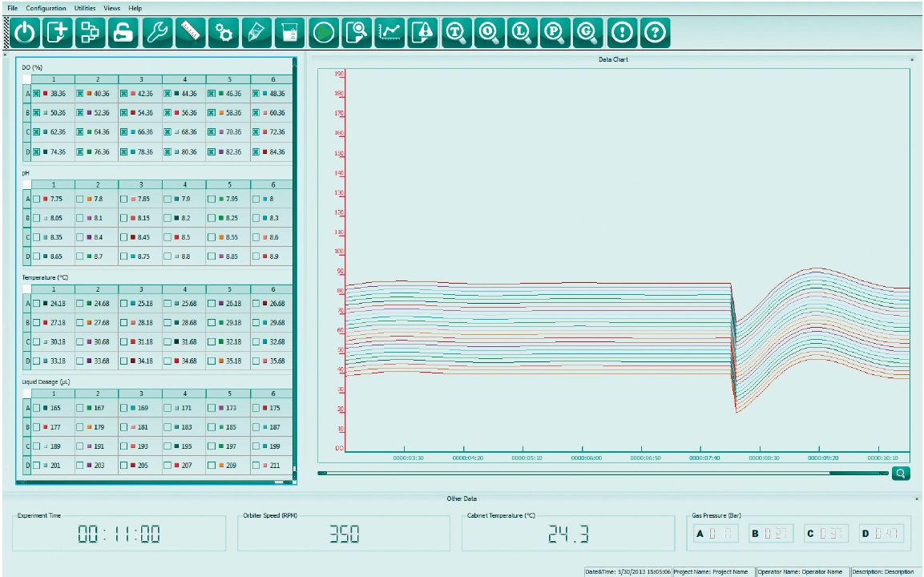The width and height of the screenshot is (924, 577).
Task: Click the beaker icon in toolbar
Action: 289,32
